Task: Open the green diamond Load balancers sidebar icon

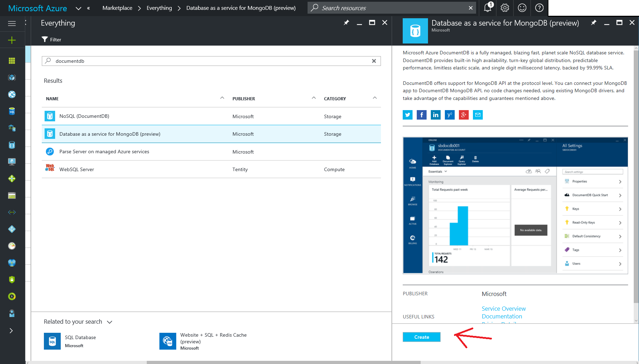Action: tap(12, 178)
